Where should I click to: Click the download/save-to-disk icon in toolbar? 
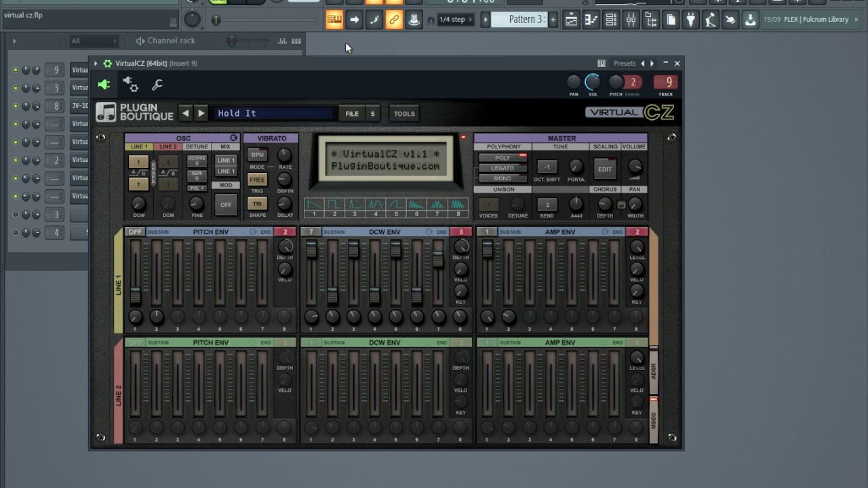click(750, 20)
